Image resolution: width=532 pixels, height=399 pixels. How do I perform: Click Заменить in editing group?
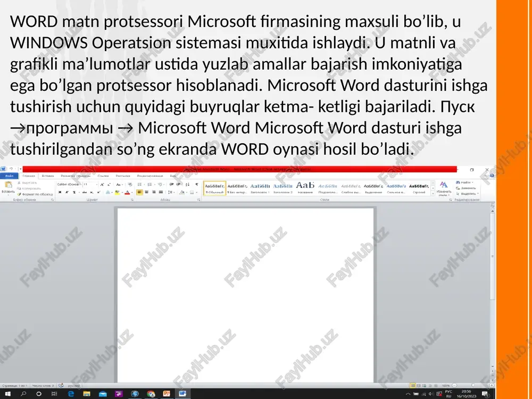pos(466,188)
